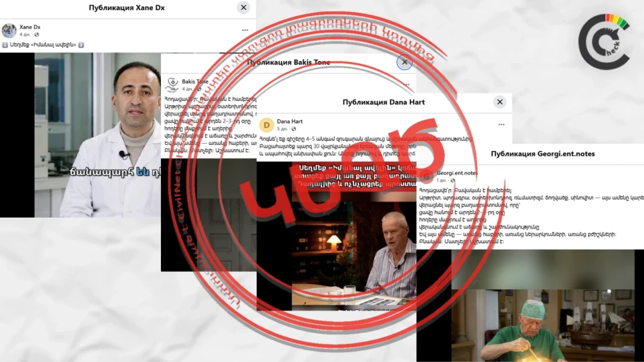
Task: Open Xane Dx profile picture
Action: tap(8, 30)
